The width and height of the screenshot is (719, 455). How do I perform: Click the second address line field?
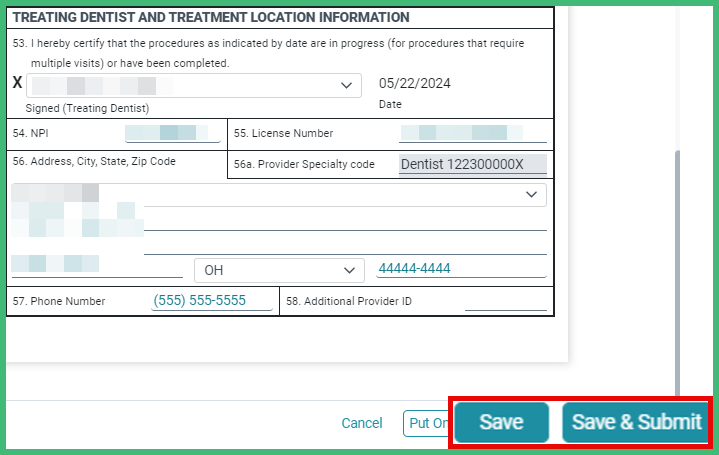pyautogui.click(x=345, y=220)
